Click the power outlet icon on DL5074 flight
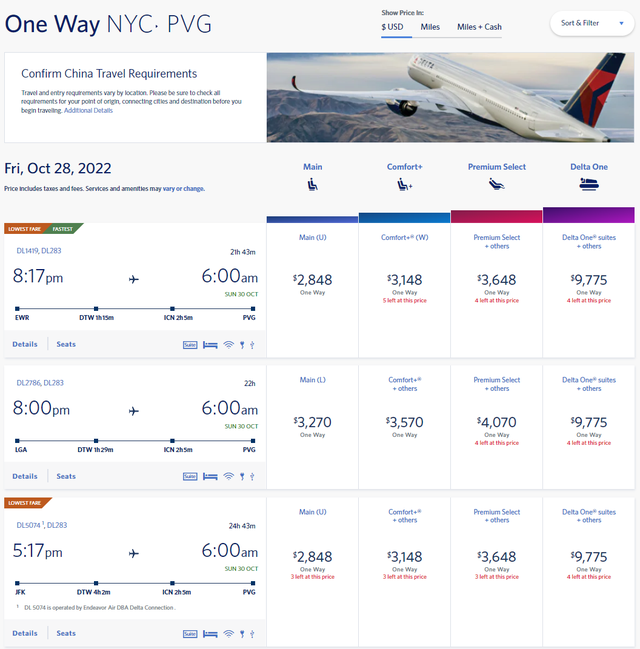 (x=243, y=633)
